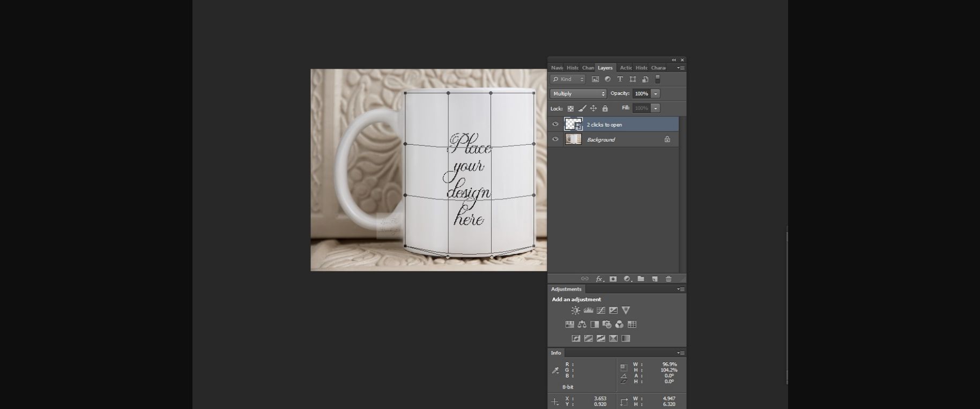Image resolution: width=980 pixels, height=409 pixels.
Task: Select the Info panel tab
Action: click(556, 353)
